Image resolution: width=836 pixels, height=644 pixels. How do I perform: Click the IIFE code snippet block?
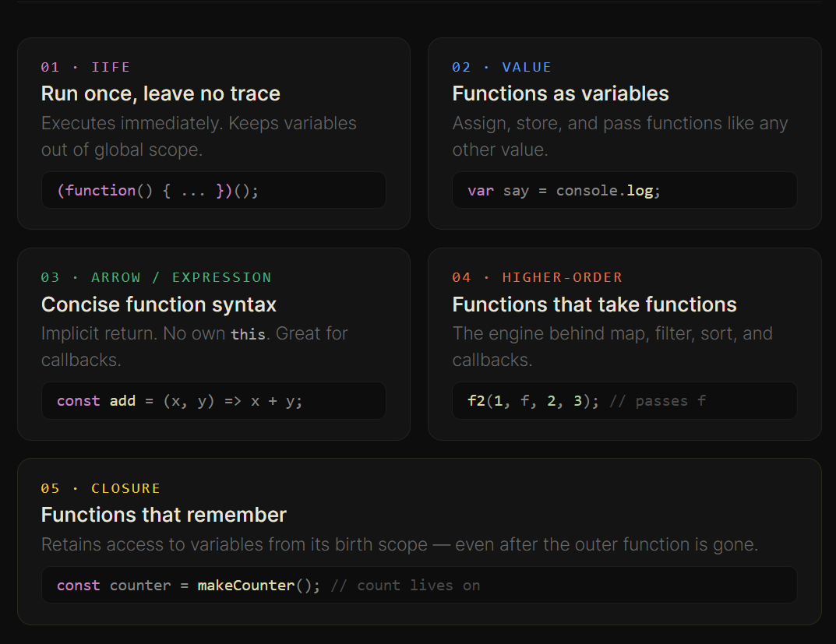pos(213,190)
